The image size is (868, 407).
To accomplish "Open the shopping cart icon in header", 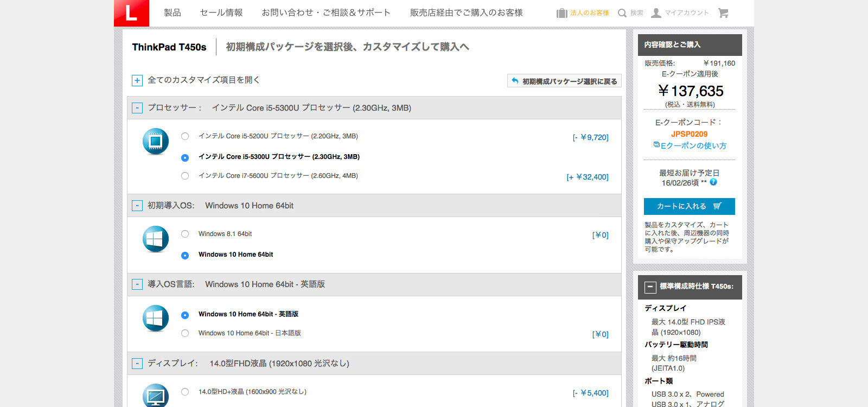I will [x=723, y=13].
